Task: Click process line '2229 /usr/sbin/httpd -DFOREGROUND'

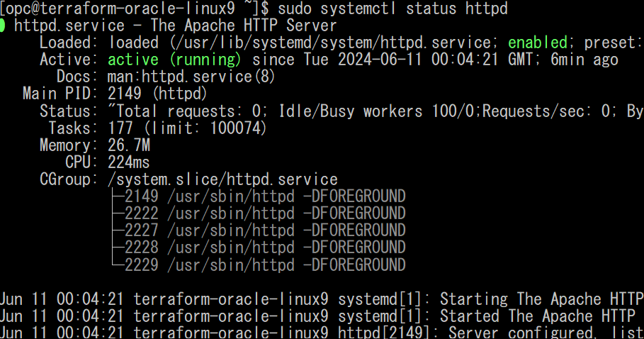Action: [265, 265]
